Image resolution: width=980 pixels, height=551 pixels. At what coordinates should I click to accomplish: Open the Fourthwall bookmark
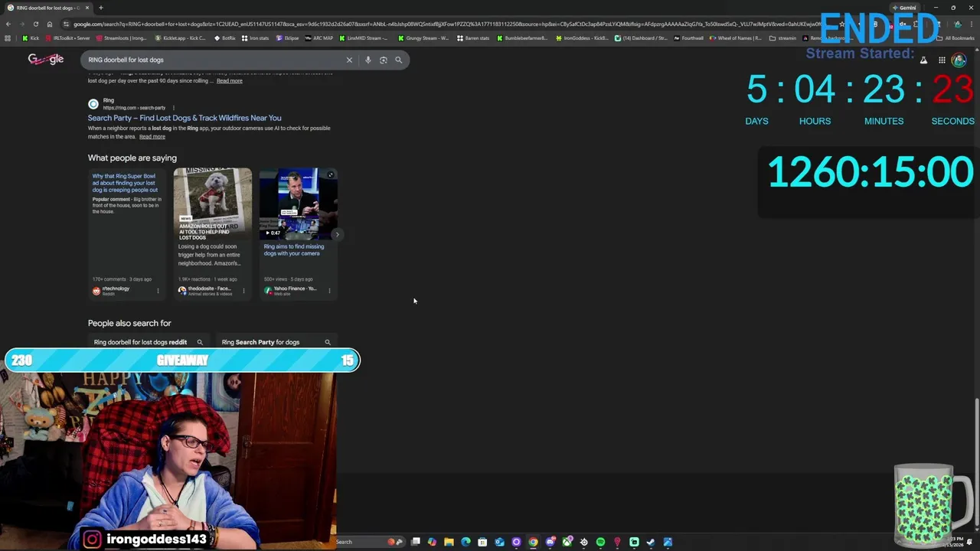[x=688, y=37]
